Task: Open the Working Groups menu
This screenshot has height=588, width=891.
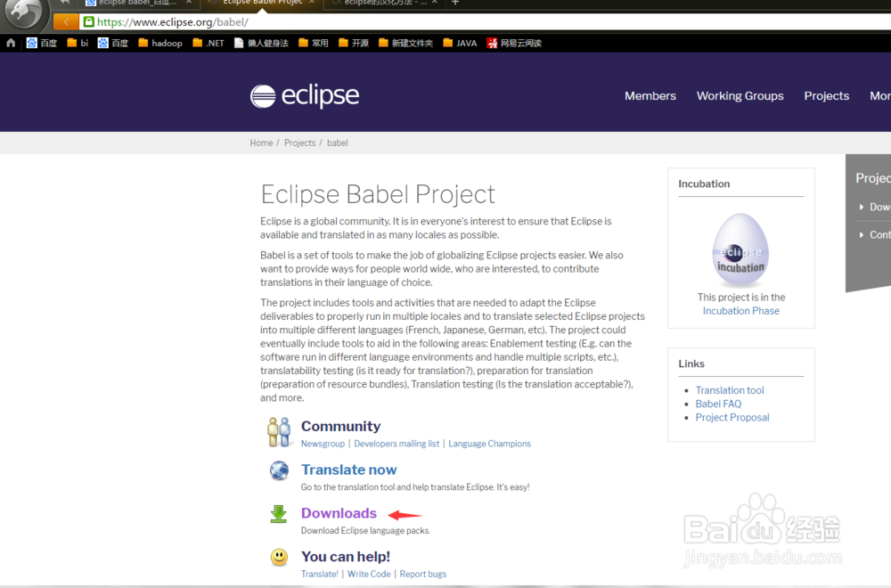Action: (x=740, y=96)
